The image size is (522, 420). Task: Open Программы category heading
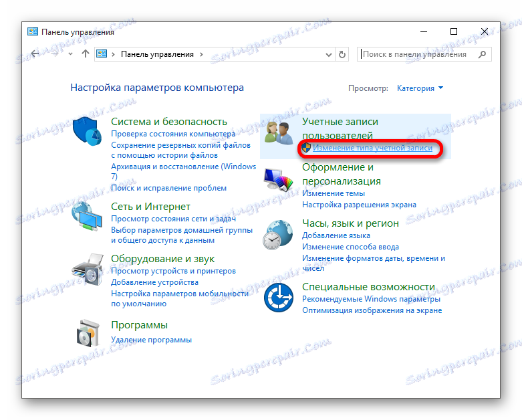139,325
